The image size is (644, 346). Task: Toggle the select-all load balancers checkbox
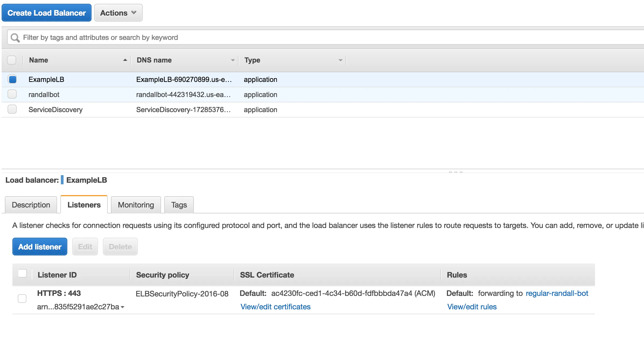(12, 60)
